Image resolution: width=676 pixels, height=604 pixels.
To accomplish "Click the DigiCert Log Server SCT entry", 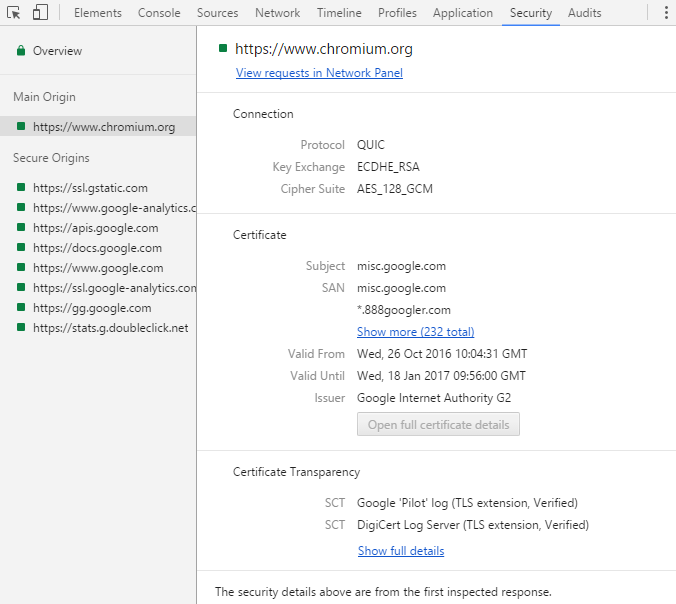I will point(473,525).
